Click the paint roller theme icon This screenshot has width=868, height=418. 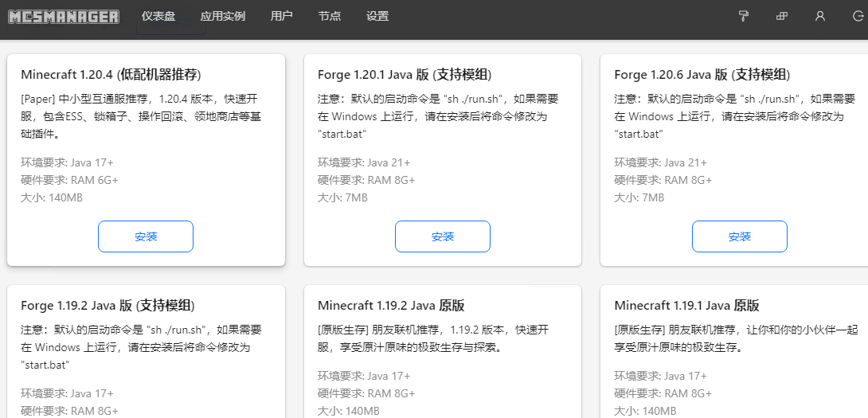[x=744, y=16]
